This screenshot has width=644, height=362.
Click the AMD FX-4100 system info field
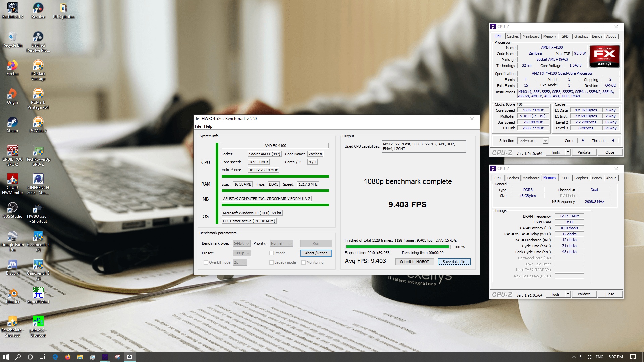(x=275, y=146)
